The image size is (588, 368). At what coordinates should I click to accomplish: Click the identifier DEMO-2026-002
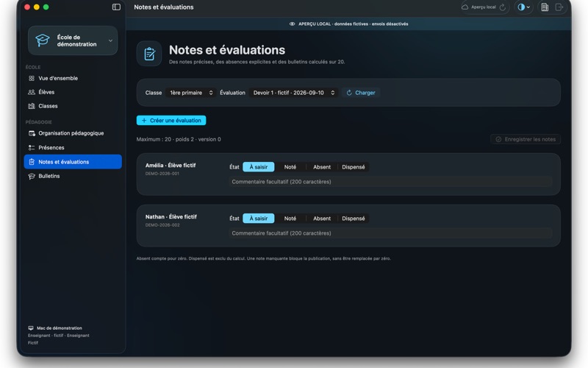162,225
